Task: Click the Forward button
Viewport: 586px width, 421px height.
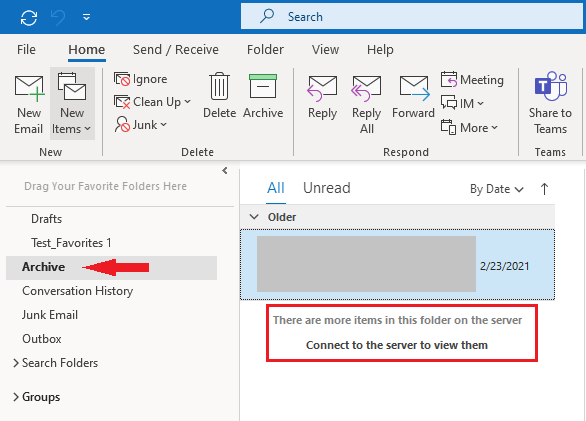Action: click(413, 96)
